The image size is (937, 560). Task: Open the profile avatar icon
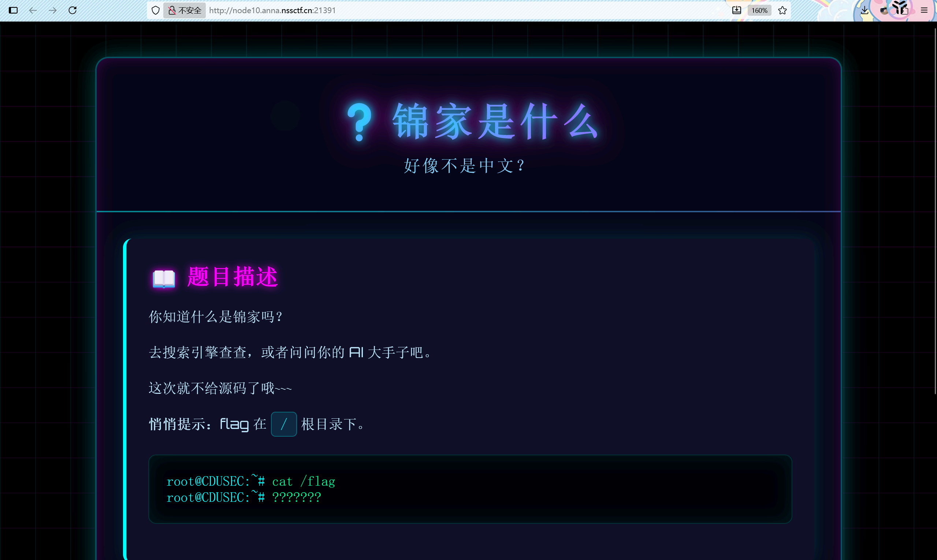(x=884, y=10)
